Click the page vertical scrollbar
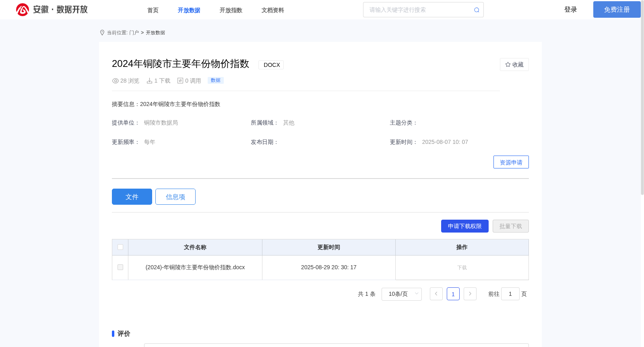The image size is (644, 347). pyautogui.click(x=642, y=98)
